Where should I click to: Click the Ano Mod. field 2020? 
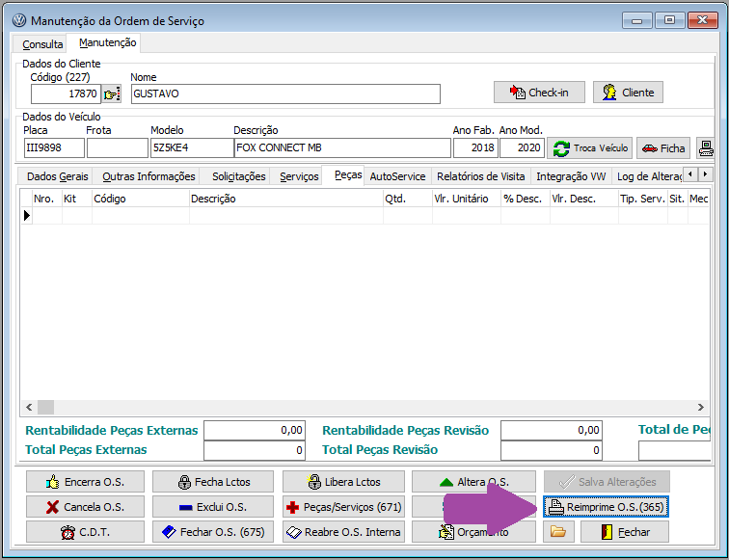(x=522, y=147)
